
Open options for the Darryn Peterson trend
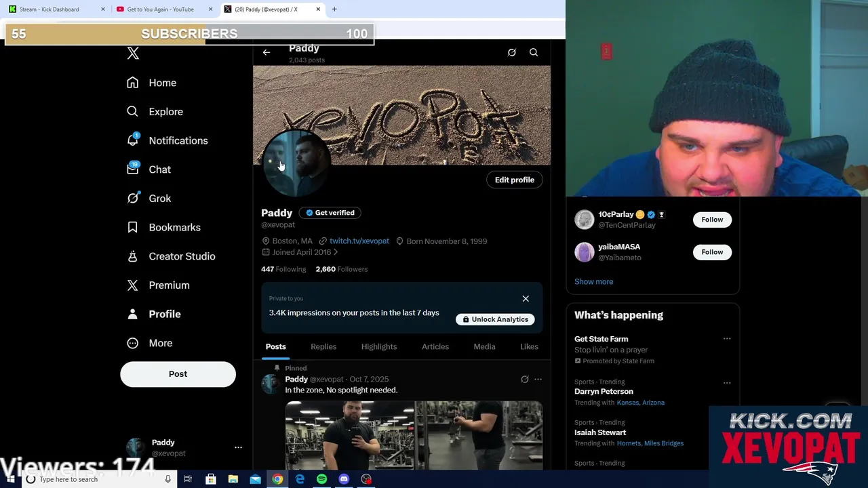(727, 382)
